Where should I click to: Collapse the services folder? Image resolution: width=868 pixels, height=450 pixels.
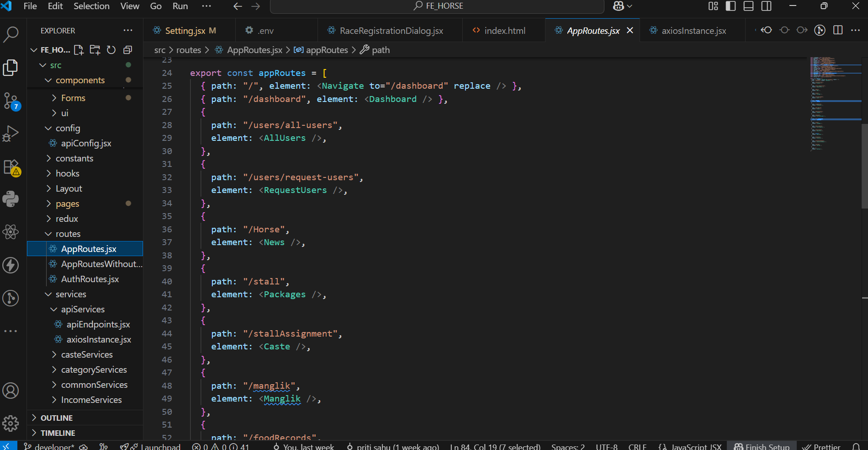70,294
